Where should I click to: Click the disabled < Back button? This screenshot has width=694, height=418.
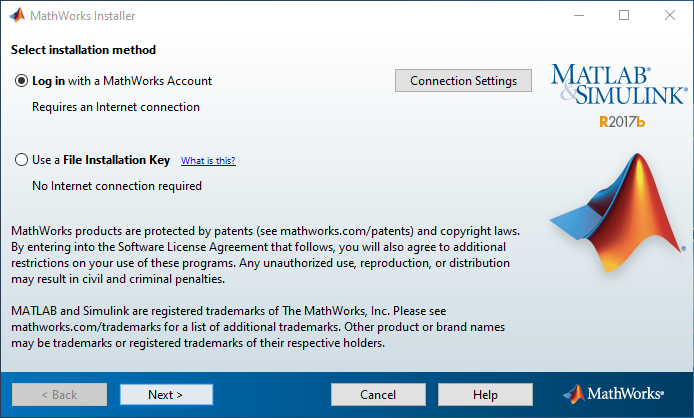59,395
